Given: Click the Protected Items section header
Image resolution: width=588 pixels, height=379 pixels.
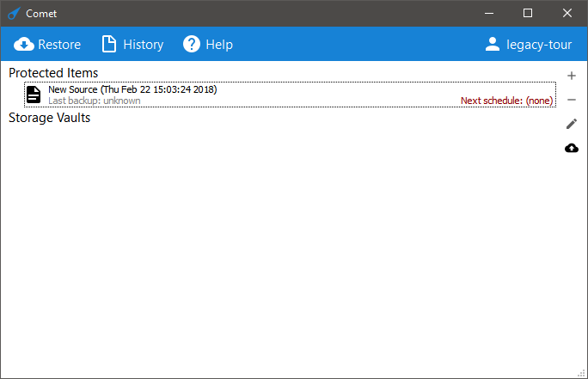Looking at the screenshot, I should coord(53,73).
